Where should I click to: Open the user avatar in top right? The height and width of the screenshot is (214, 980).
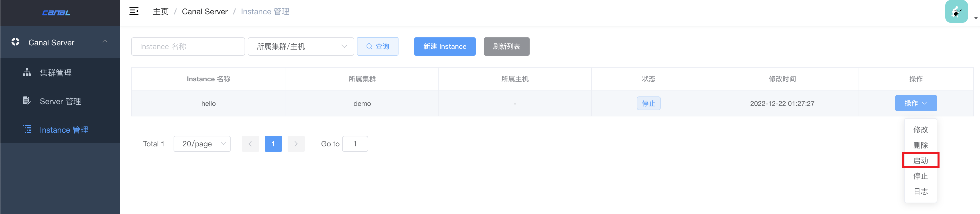[x=956, y=12]
